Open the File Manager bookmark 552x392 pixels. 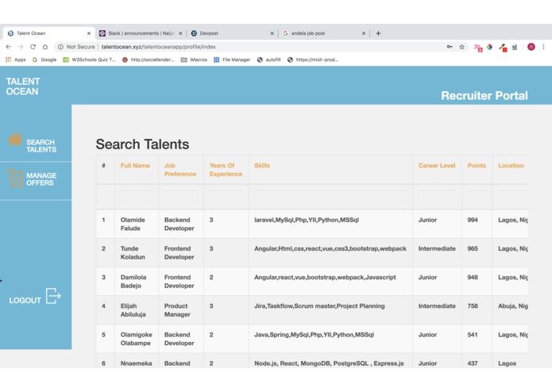(x=232, y=60)
